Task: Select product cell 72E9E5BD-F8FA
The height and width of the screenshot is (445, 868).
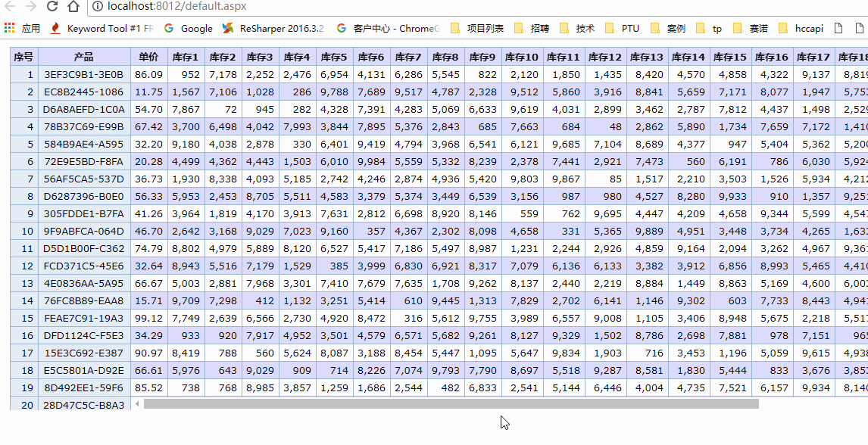Action: (x=84, y=161)
